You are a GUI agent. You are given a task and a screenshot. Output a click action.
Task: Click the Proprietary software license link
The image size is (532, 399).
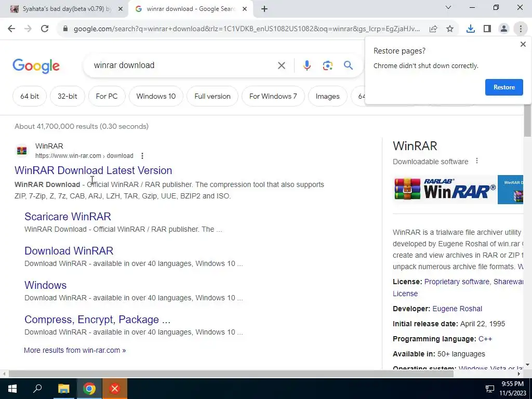point(457,282)
